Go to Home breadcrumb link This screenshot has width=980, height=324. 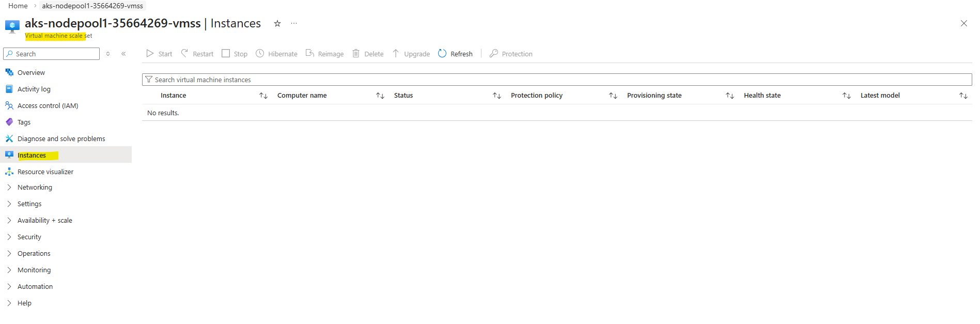18,6
